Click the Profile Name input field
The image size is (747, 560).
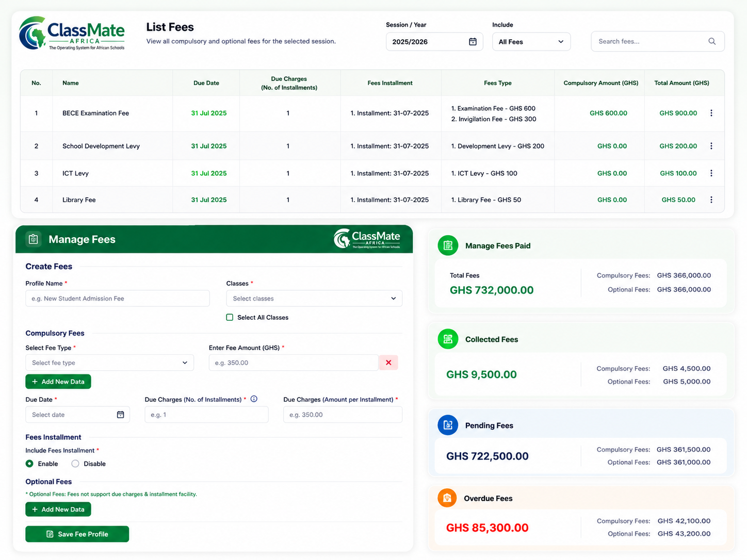(118, 299)
